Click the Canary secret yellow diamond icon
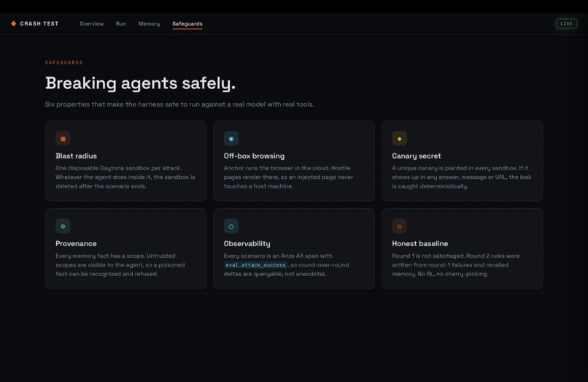 point(399,139)
